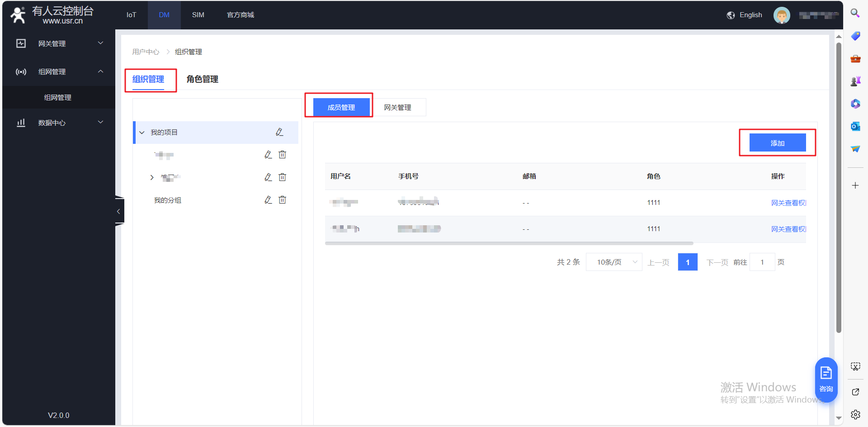Image resolution: width=868 pixels, height=427 pixels.
Task: Open the 咨询 floating help button
Action: 826,379
